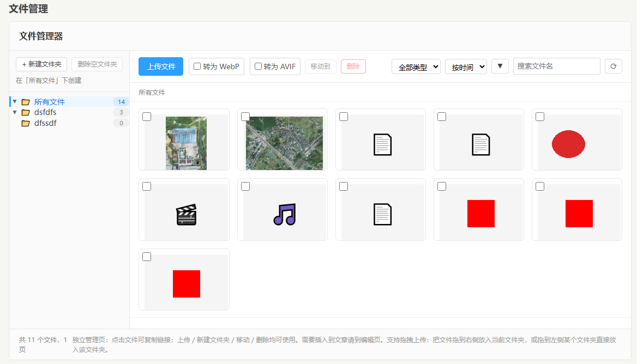
Task: Toggle the sort direction ▼ button
Action: (500, 66)
